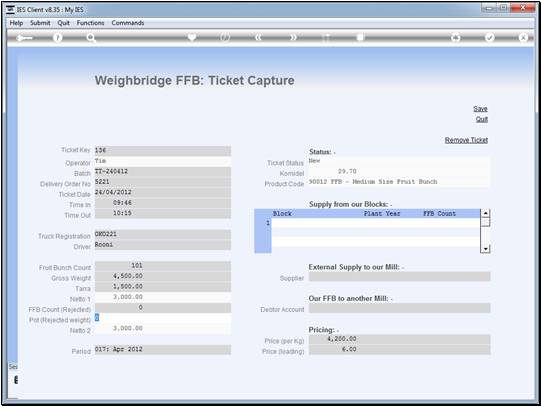Open the Help menu
This screenshot has width=541, height=406.
(x=16, y=23)
